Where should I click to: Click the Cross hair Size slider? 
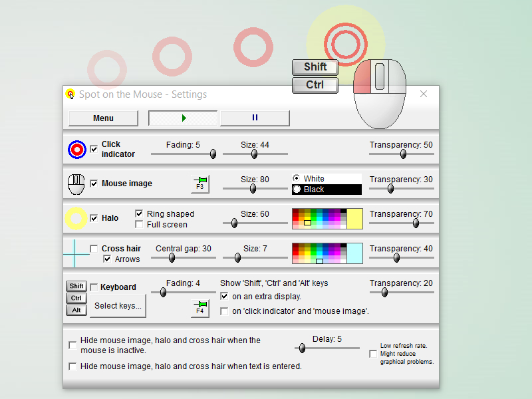pyautogui.click(x=255, y=258)
